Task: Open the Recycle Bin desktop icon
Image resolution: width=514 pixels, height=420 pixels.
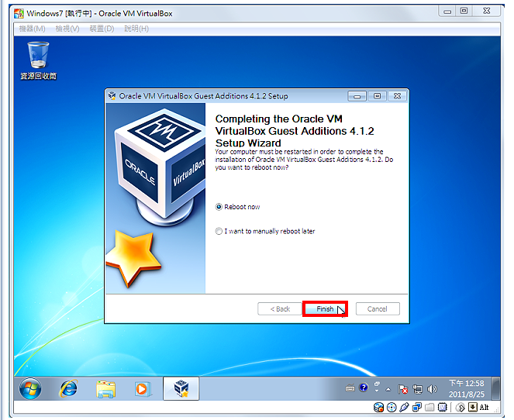Action: [38, 60]
